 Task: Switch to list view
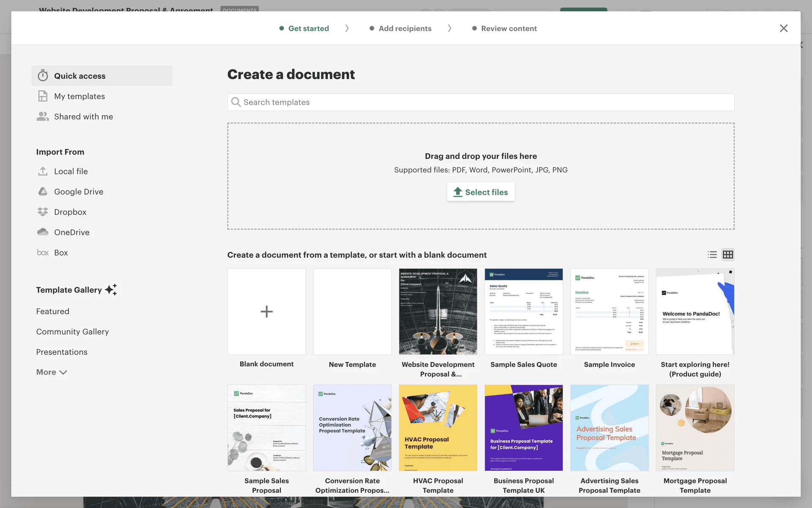(x=712, y=254)
